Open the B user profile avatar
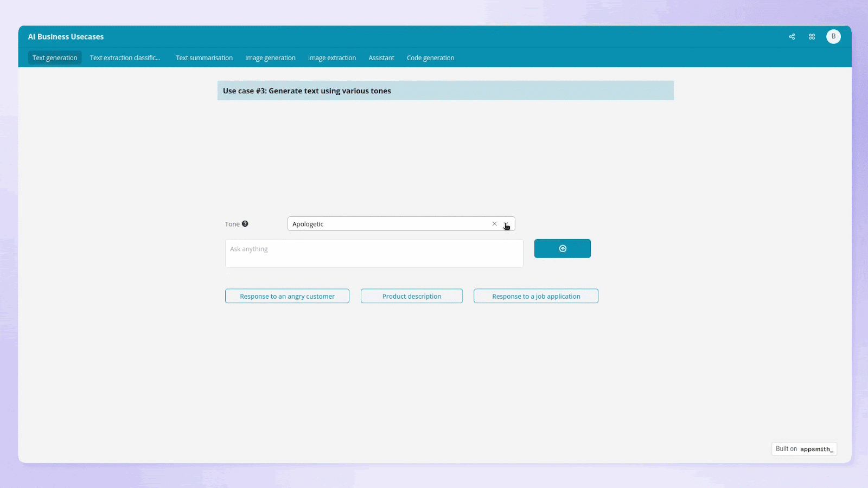Screen dimensions: 868x488 point(833,36)
